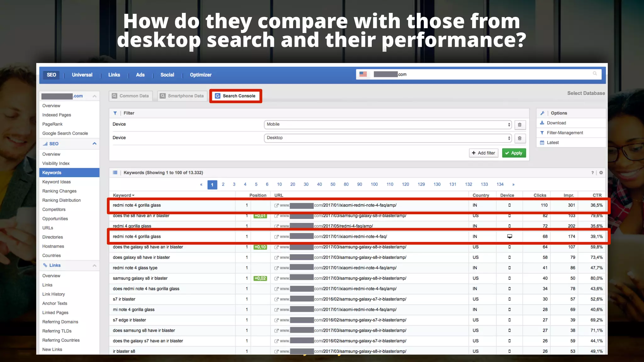
Task: Open URL for 's7 edge ir blaster' row
Action: pos(343,320)
